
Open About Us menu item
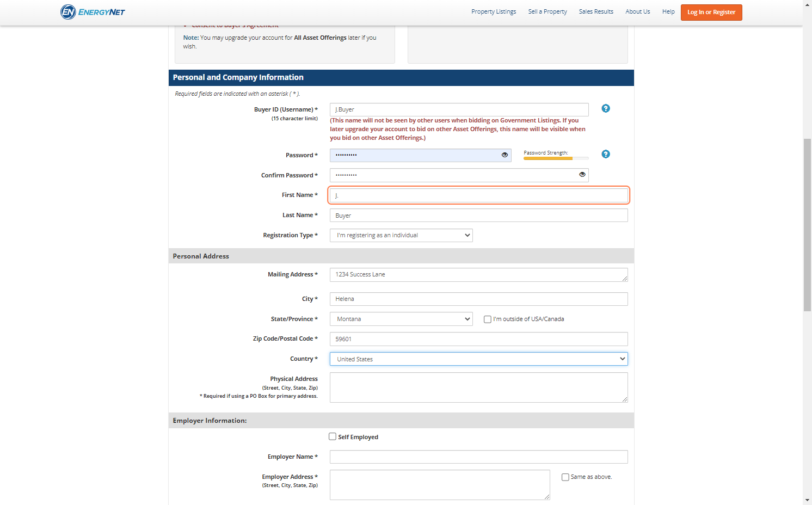pos(638,11)
